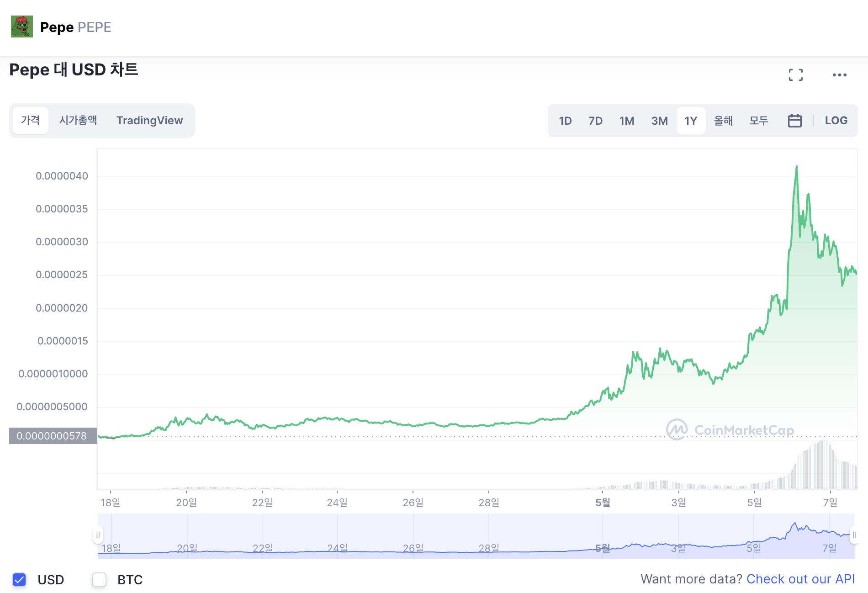Grab the right range slider handle
868x593 pixels.
(854, 535)
